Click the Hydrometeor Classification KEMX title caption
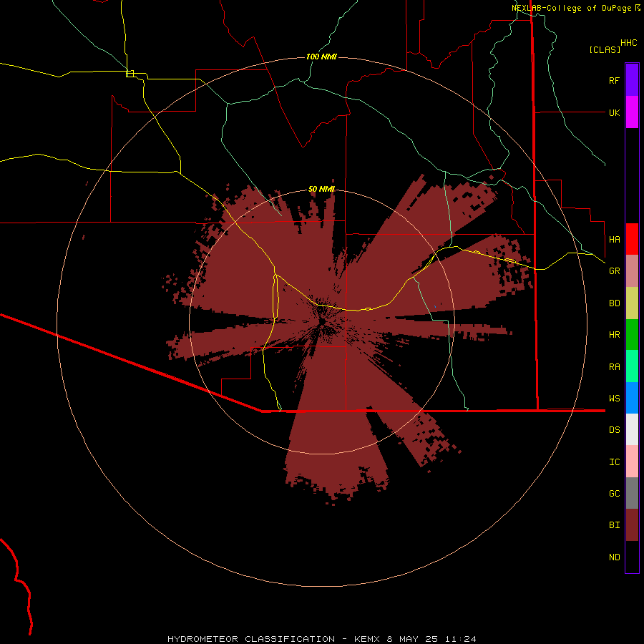This screenshot has height=644, width=644. 321,639
